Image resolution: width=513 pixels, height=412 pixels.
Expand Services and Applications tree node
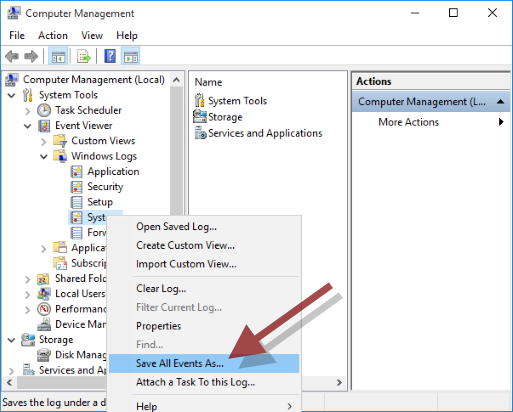coord(12,371)
